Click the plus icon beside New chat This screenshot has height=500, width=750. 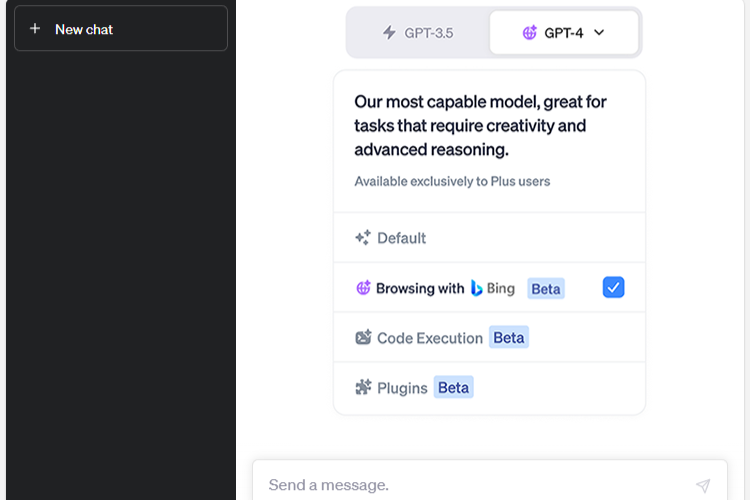coord(35,29)
